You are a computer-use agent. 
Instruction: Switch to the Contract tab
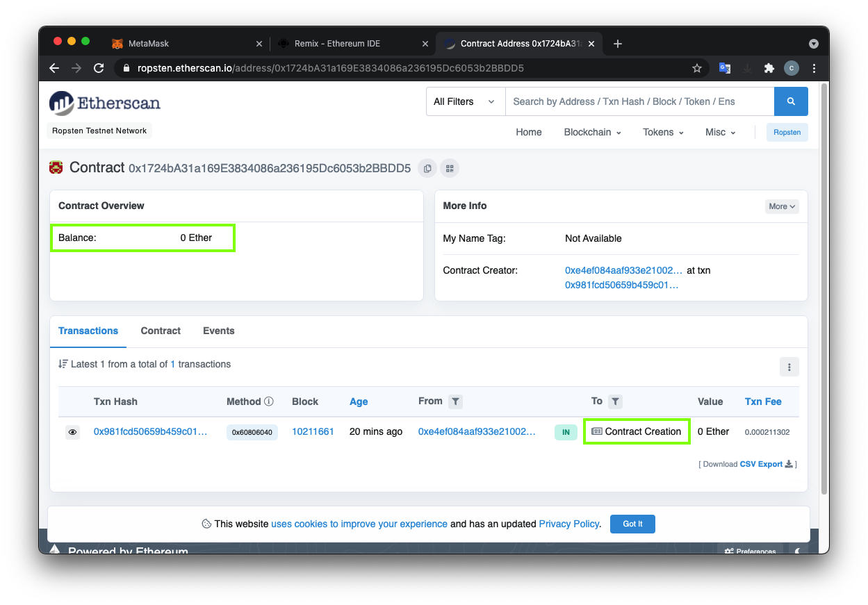[x=161, y=331]
